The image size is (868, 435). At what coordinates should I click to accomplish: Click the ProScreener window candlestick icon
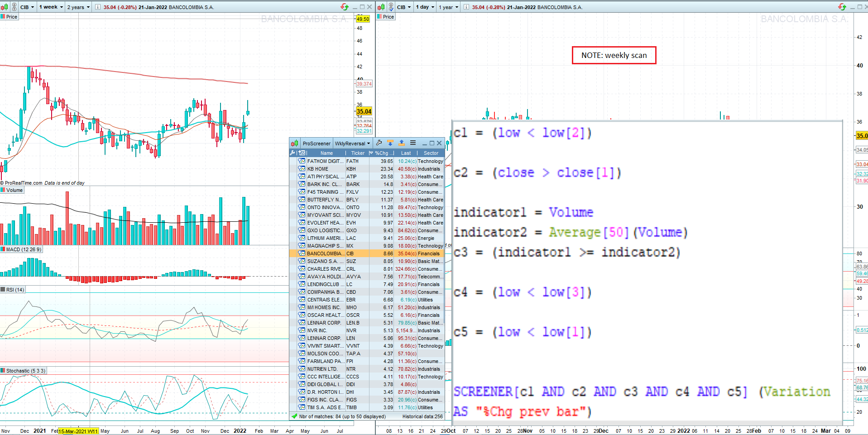(x=294, y=143)
